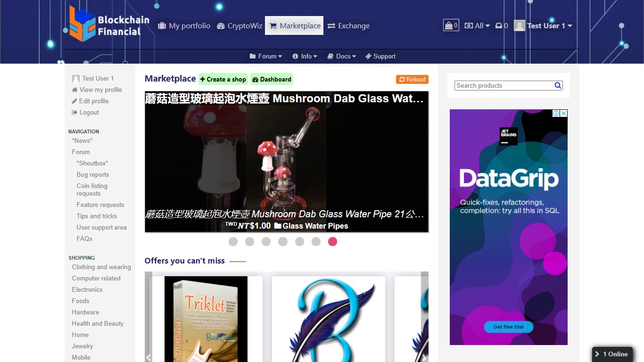Click the search magnifier icon
Screen dimensions: 644x362
[x=558, y=85]
